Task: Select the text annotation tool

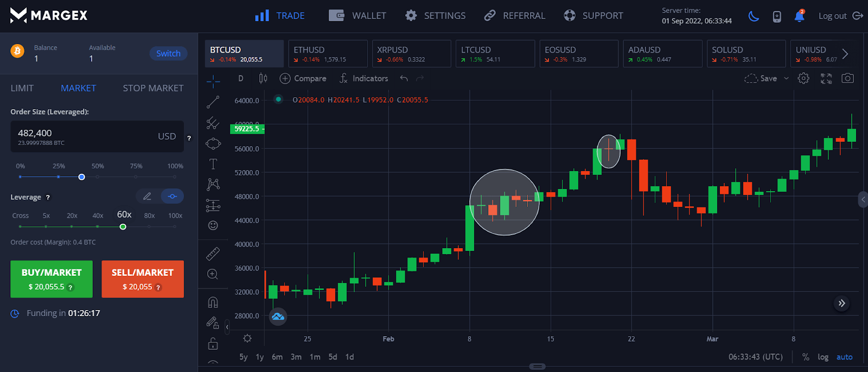Action: pyautogui.click(x=213, y=164)
